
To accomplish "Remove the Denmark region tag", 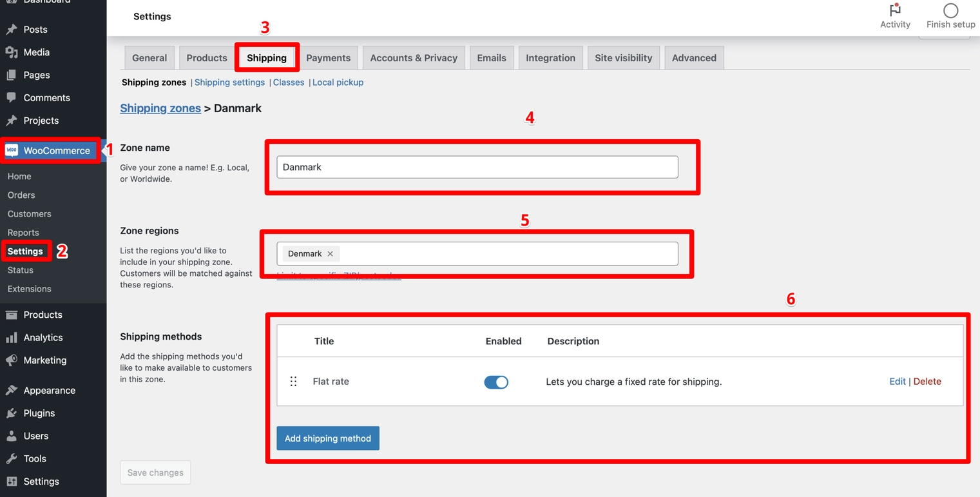I will coord(330,254).
